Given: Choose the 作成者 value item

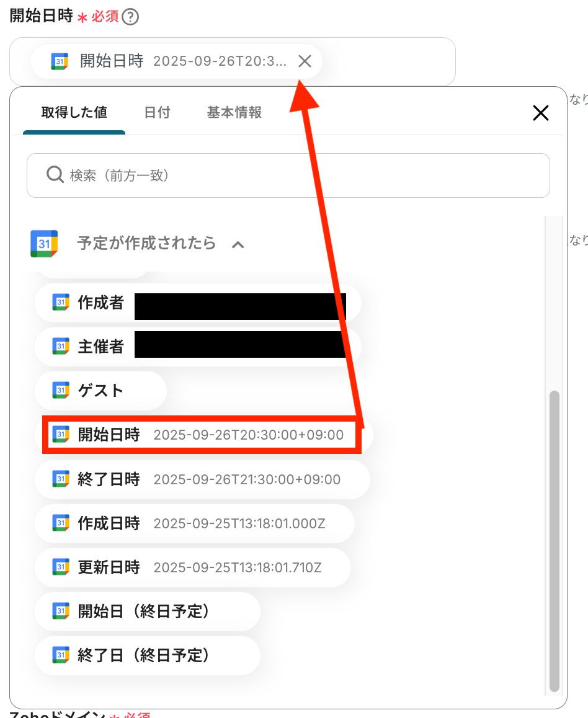Looking at the screenshot, I should click(x=198, y=303).
